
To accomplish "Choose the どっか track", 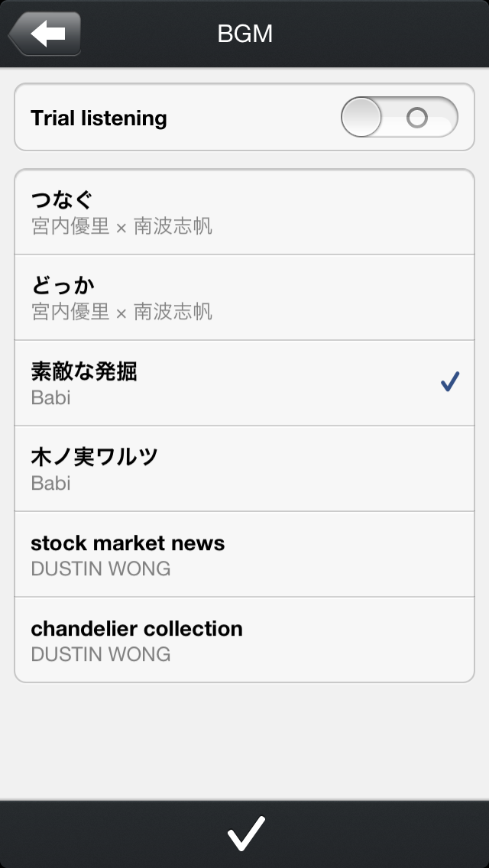I will click(x=63, y=286).
